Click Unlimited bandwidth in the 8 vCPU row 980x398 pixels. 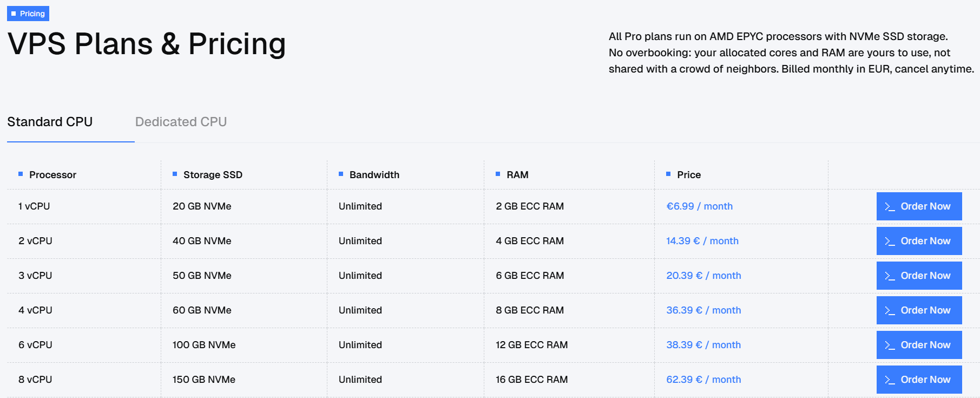pyautogui.click(x=360, y=380)
